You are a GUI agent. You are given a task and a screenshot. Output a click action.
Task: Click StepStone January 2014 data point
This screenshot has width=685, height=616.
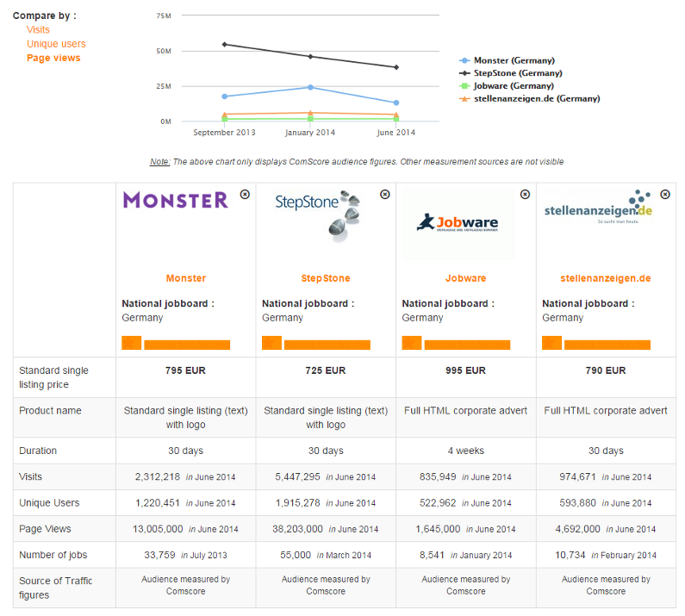(310, 57)
